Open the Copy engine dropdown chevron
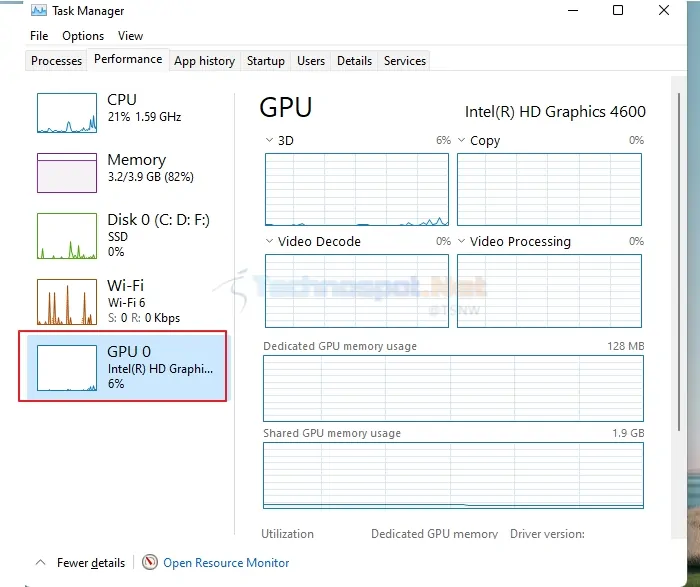 [x=462, y=140]
